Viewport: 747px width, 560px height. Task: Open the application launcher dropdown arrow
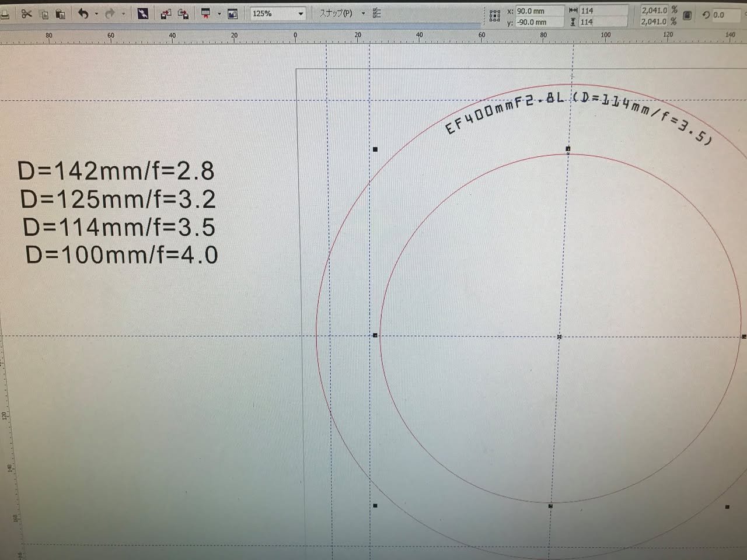[219, 14]
